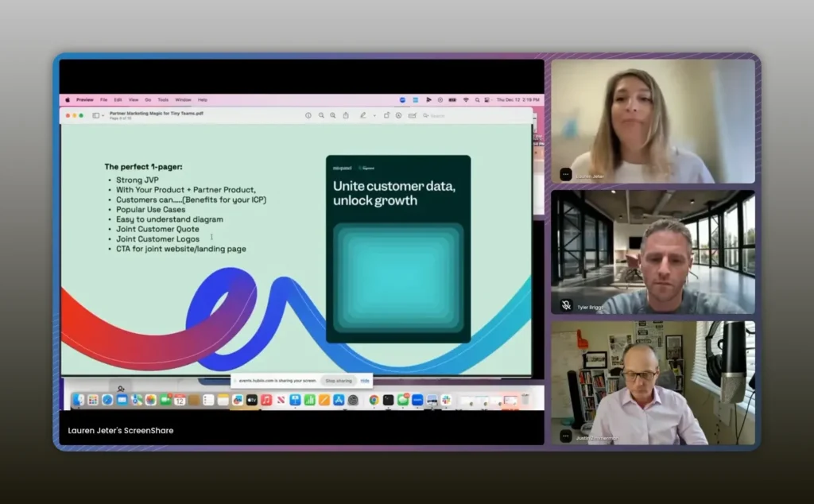Open the Music app in the dock
The image size is (814, 504).
pyautogui.click(x=266, y=400)
